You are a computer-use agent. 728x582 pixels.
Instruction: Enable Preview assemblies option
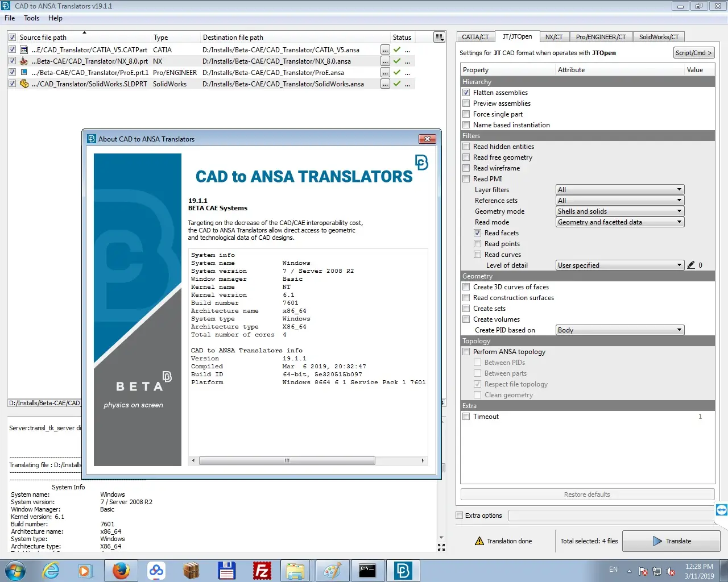point(466,103)
